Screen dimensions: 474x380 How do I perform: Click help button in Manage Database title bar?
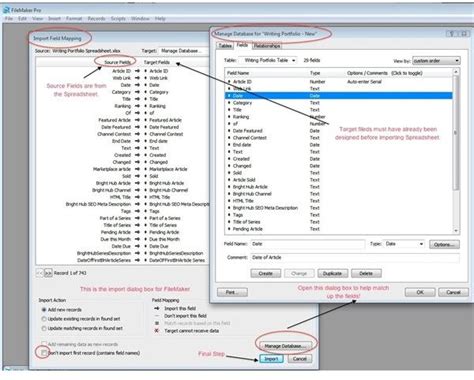[452, 34]
